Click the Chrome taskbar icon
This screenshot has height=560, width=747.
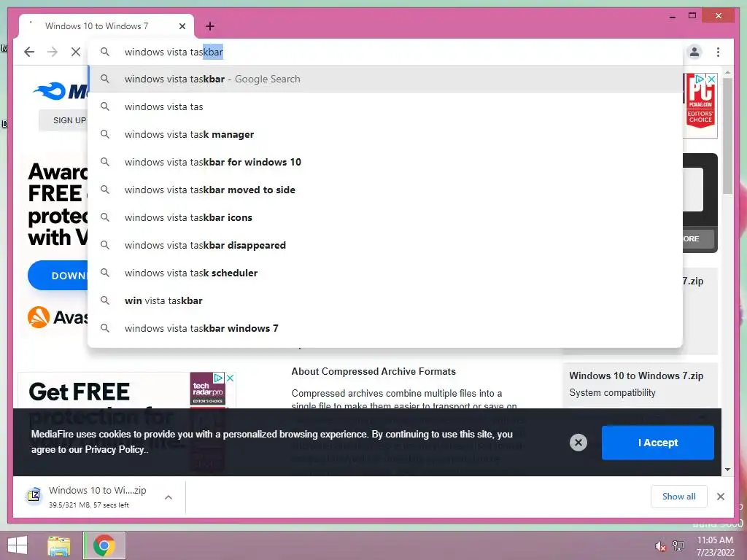tap(104, 545)
